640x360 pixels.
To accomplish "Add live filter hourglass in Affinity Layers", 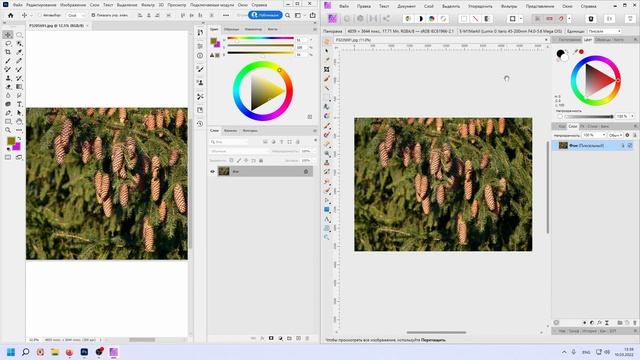I will [x=607, y=322].
